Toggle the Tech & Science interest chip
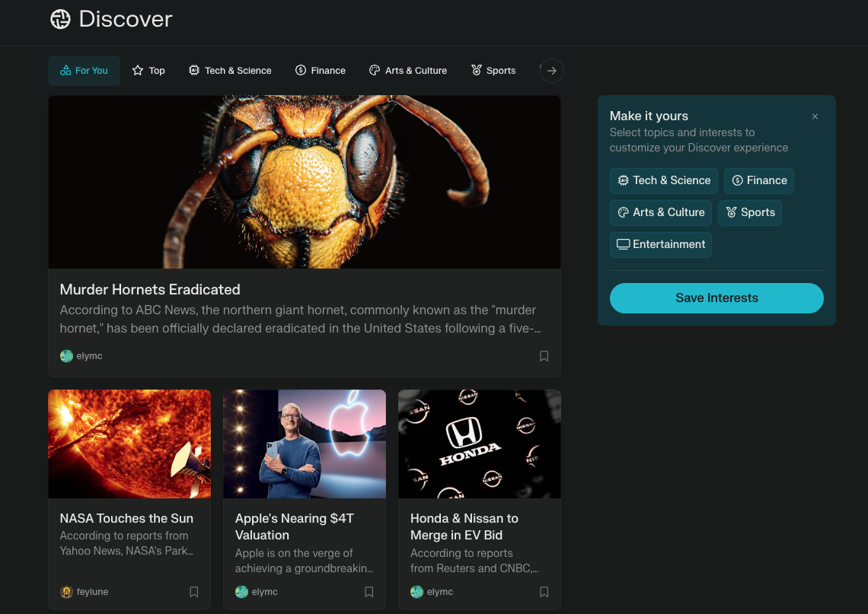Screen dimensions: 868x614 tap(663, 180)
